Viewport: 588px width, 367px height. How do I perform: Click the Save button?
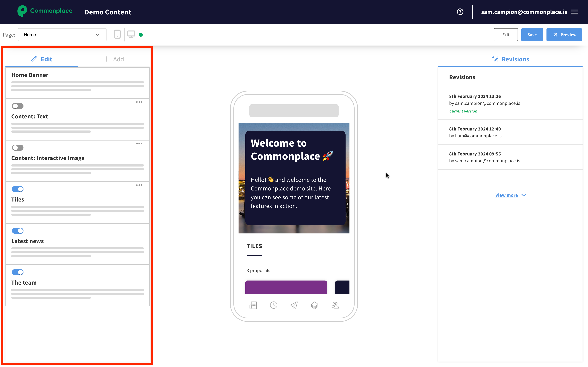coord(532,35)
